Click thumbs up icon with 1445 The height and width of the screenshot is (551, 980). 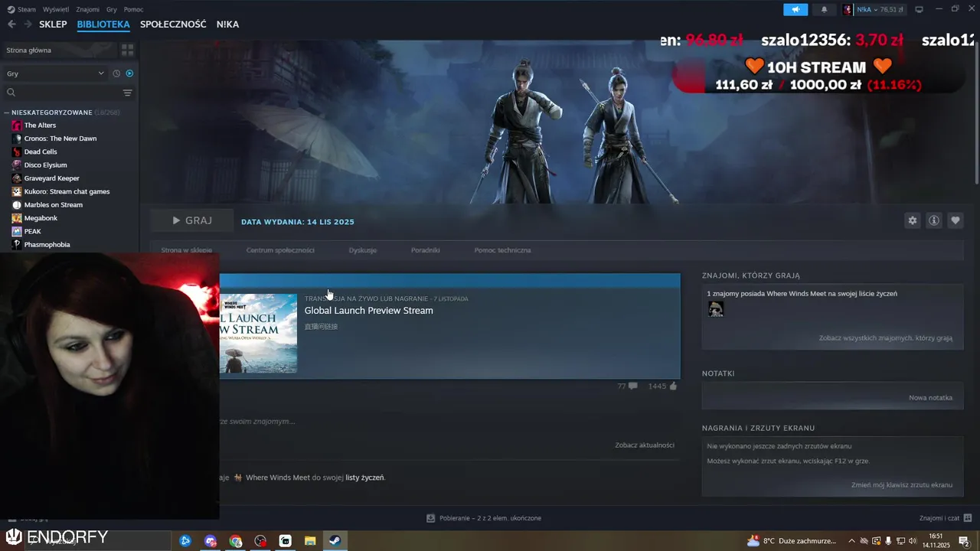(673, 386)
